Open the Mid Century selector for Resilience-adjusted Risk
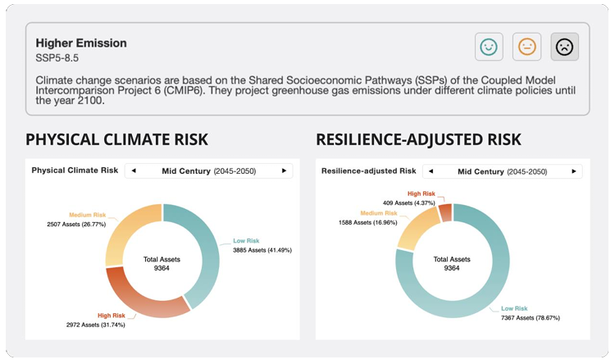Image resolution: width=615 pixels, height=364 pixels. 502,171
